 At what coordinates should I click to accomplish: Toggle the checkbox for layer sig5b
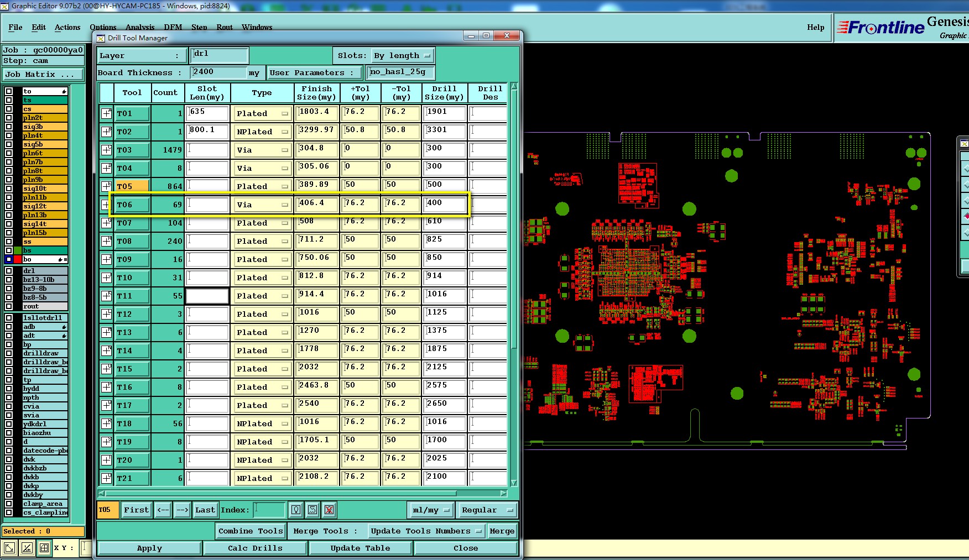point(9,144)
